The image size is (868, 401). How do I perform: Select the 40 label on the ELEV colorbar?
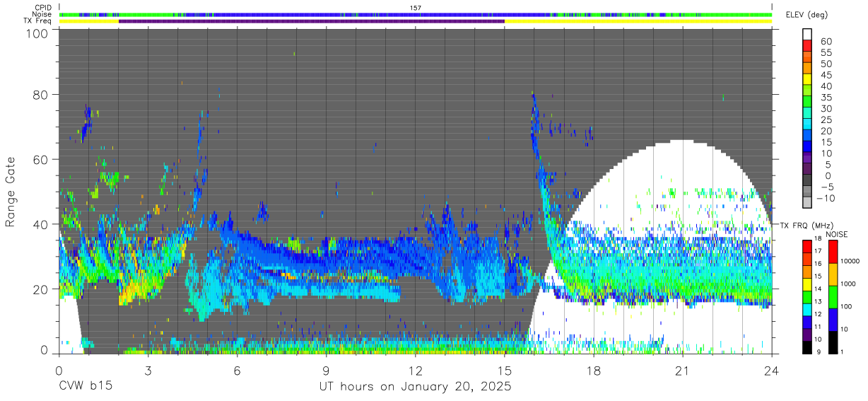[826, 86]
